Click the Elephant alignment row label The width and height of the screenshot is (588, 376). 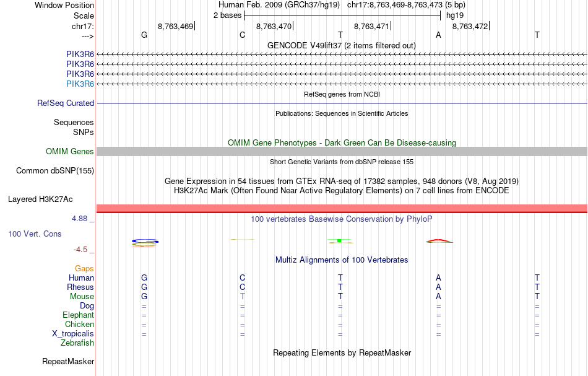click(78, 315)
